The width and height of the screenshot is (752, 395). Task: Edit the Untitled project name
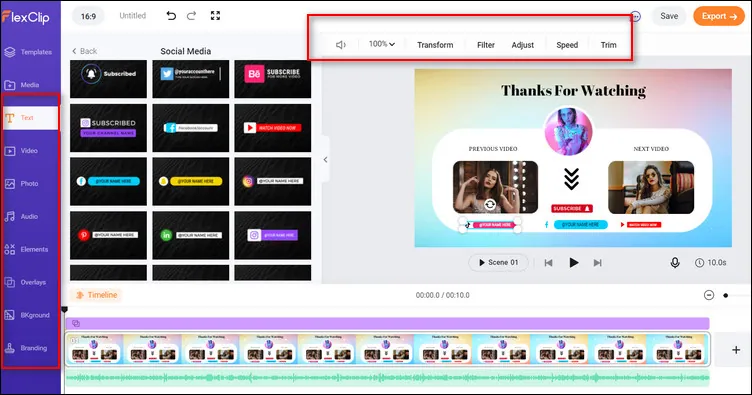[x=132, y=16]
